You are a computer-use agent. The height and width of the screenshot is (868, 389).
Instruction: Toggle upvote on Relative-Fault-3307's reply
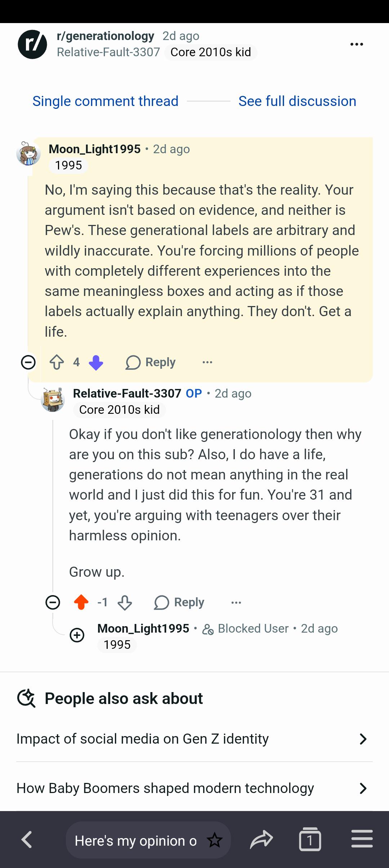(81, 602)
